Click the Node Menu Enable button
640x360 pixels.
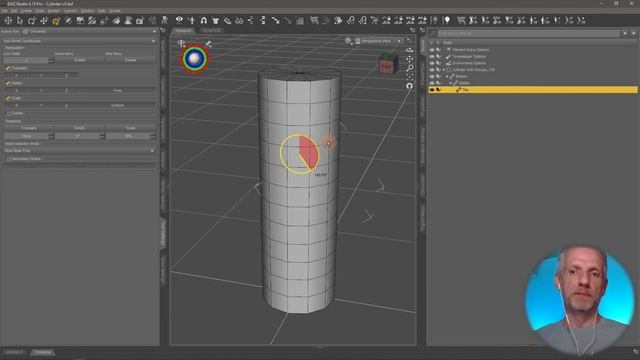point(80,60)
